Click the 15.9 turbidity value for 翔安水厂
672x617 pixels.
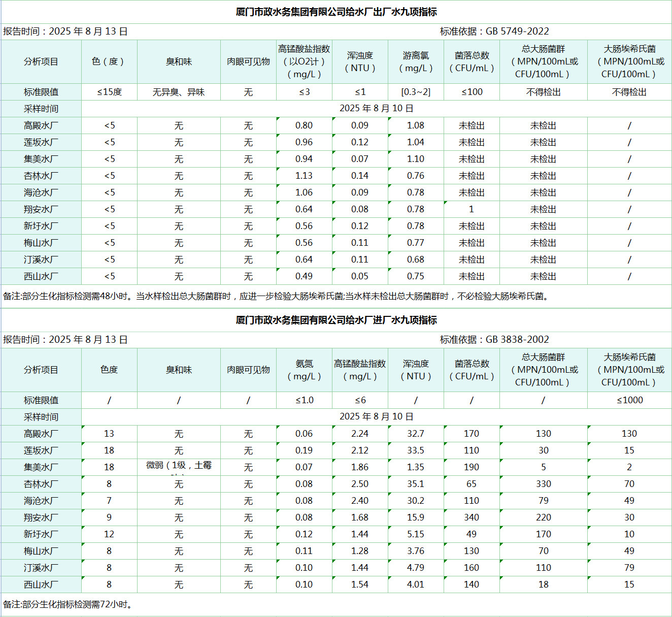[x=416, y=517]
